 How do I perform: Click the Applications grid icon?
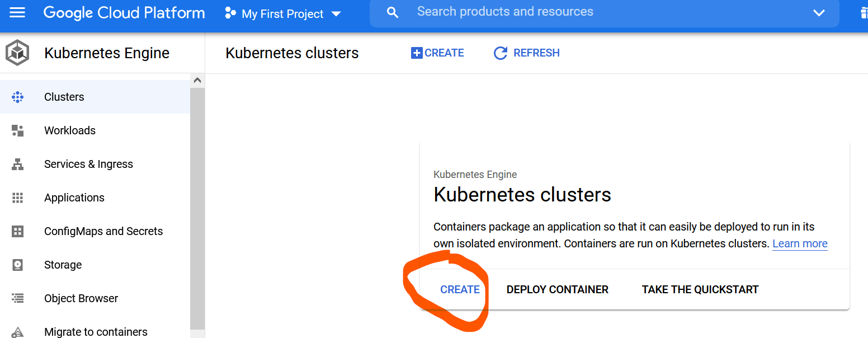click(18, 198)
